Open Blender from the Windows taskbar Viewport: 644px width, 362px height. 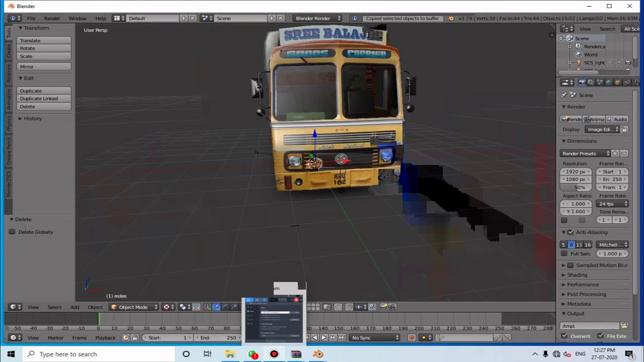click(318, 354)
